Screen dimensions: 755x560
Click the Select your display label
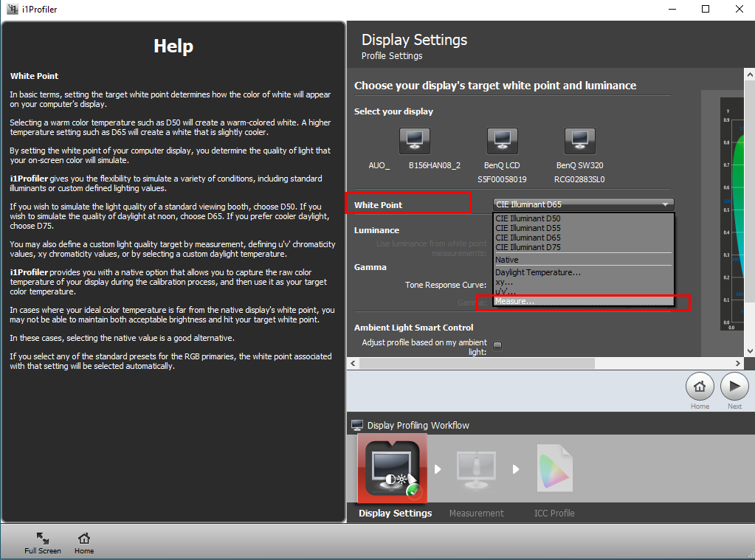pyautogui.click(x=393, y=111)
